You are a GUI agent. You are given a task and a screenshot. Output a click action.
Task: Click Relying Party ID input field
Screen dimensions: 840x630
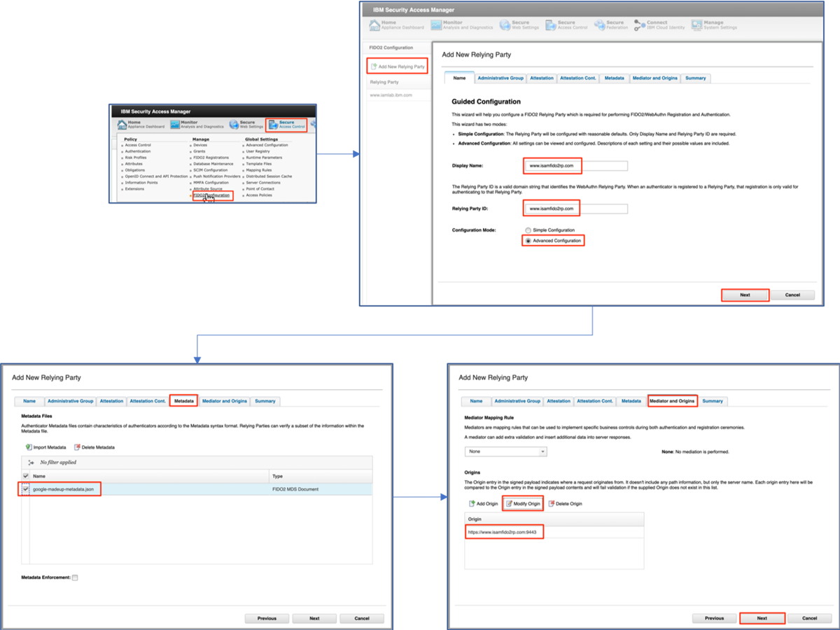point(575,209)
